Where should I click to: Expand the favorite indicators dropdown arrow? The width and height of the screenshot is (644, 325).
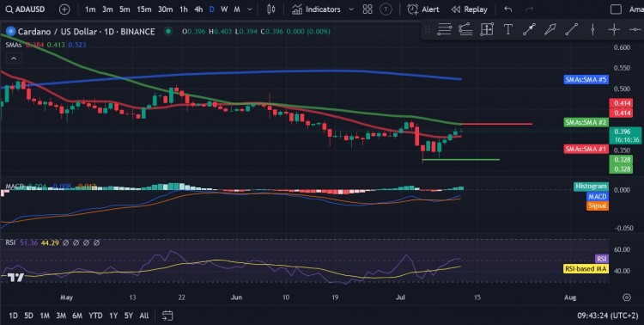[x=350, y=9]
